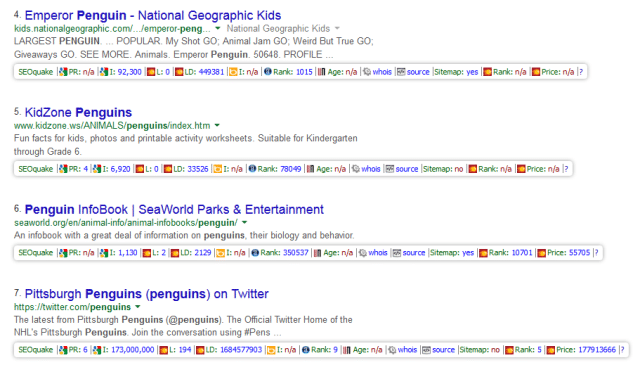Click L: 2 in SeaWorld bar
The image size is (640, 365).
click(159, 253)
